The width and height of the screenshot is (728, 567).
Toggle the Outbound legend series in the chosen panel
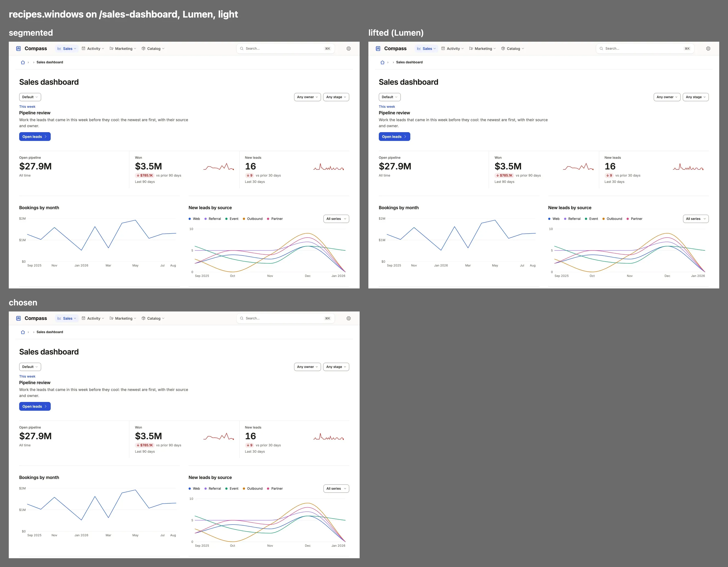253,489
